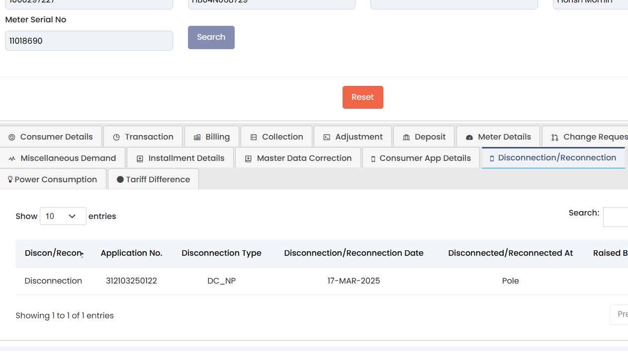Screen dimensions: 628x364
Task: Click application number 312103250122
Action: pos(131,281)
